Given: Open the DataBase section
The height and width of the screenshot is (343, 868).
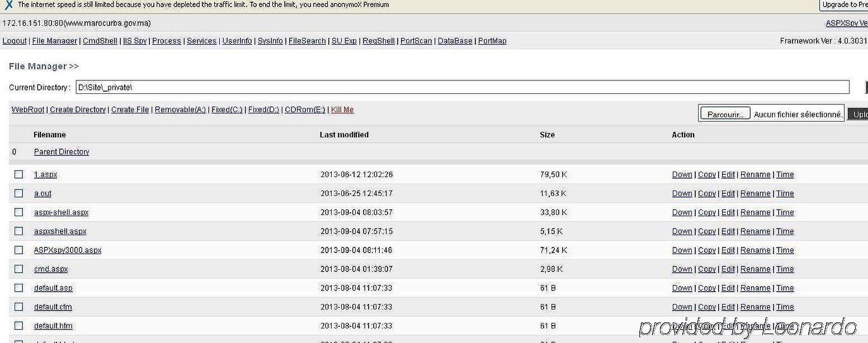Looking at the screenshot, I should tap(455, 41).
